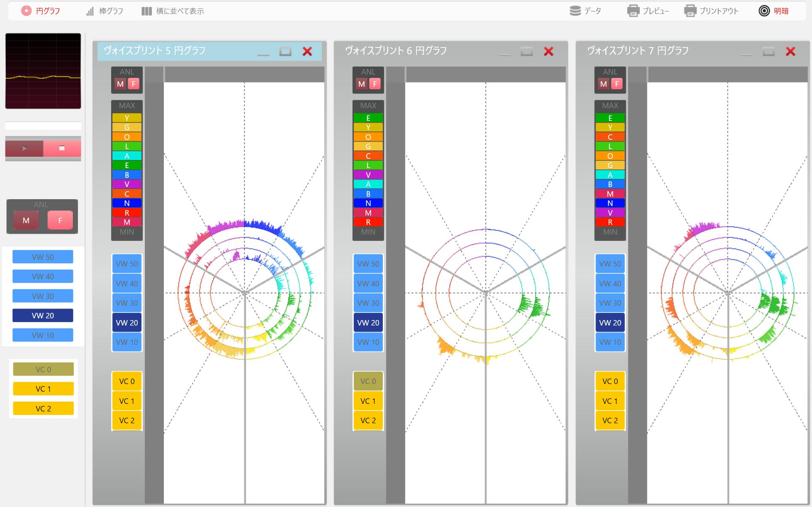Select VW 20 in ヴォイスプリント 6
Viewport: 812px width, 507px height.
pos(368,323)
